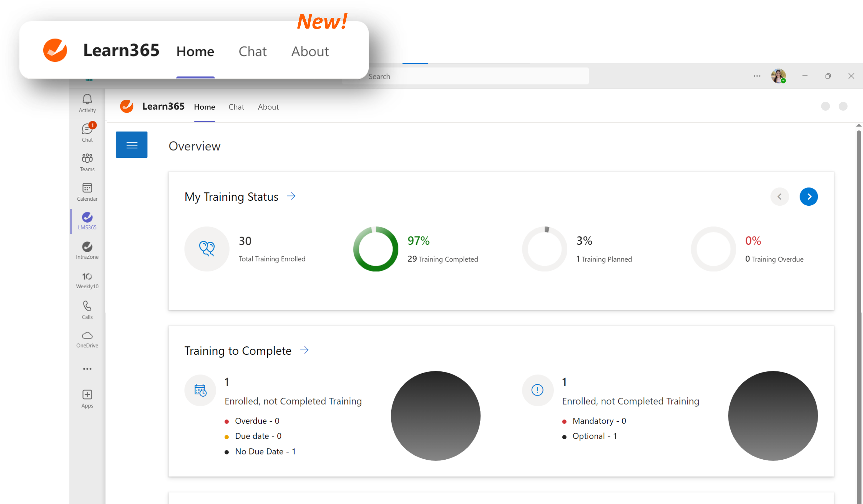
Task: Open the Training to Complete arrow link
Action: coord(304,350)
